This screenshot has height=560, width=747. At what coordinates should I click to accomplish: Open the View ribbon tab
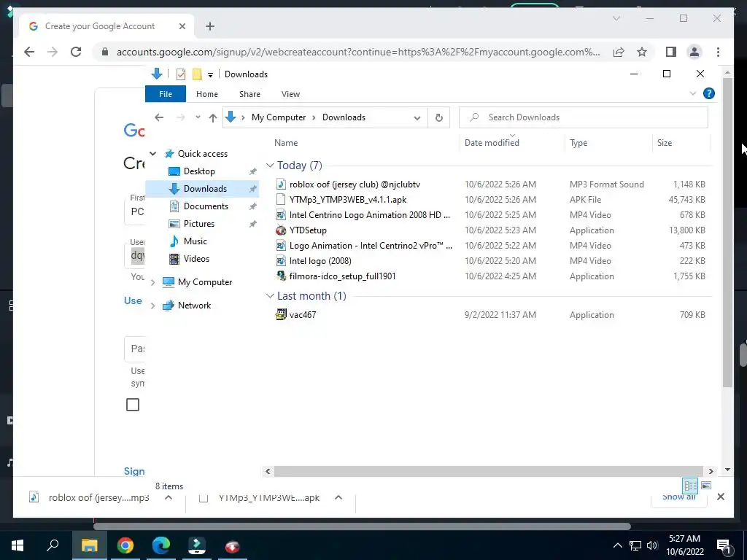click(290, 94)
